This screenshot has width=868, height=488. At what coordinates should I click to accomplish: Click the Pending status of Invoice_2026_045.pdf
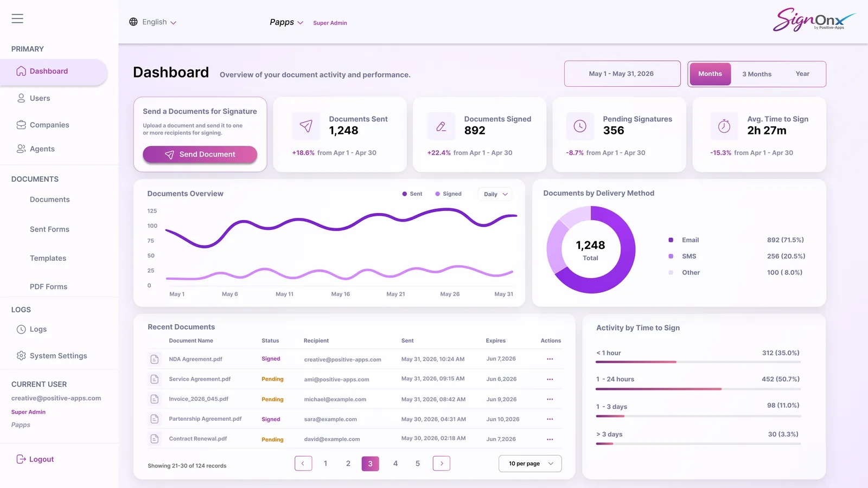[x=272, y=400]
